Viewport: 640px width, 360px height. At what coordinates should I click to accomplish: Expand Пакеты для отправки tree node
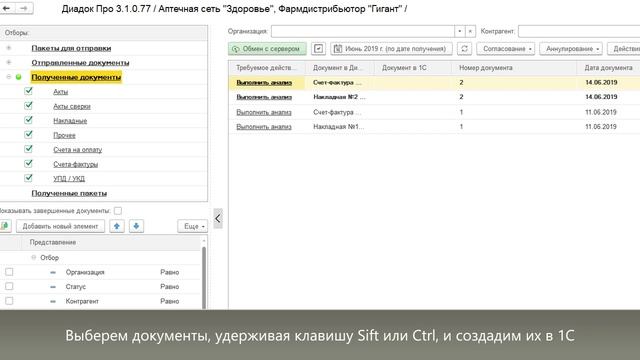coord(9,48)
